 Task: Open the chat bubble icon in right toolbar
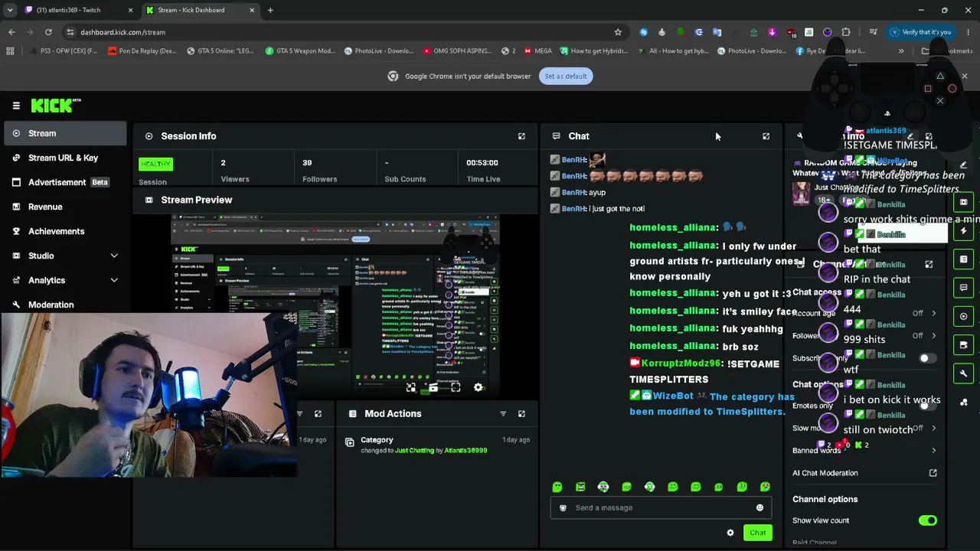(x=964, y=288)
